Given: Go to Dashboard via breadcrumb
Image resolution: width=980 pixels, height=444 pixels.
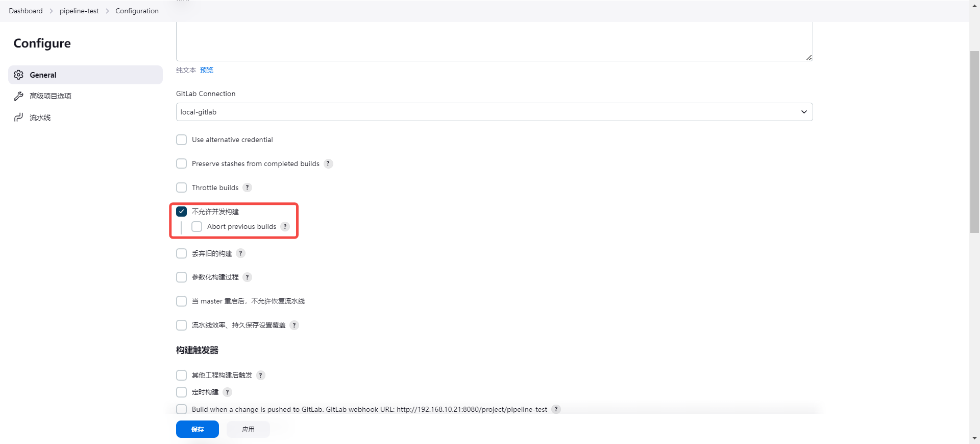Looking at the screenshot, I should (26, 11).
